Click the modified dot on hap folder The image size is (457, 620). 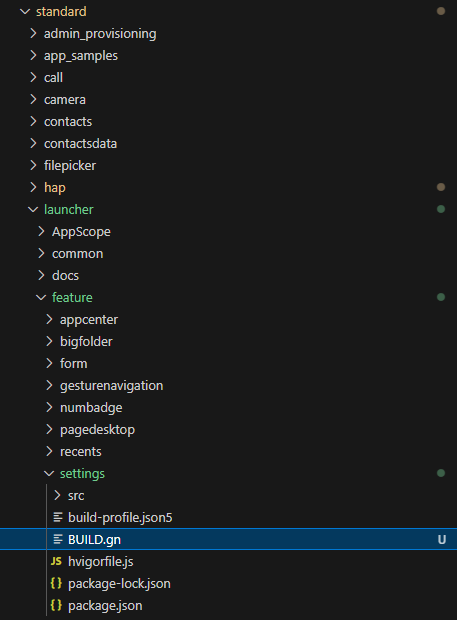point(441,187)
